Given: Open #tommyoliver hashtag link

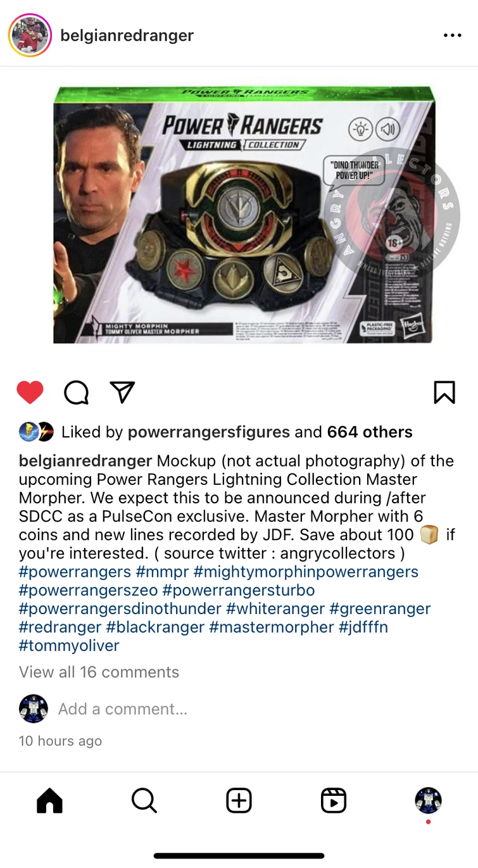Looking at the screenshot, I should pyautogui.click(x=69, y=646).
